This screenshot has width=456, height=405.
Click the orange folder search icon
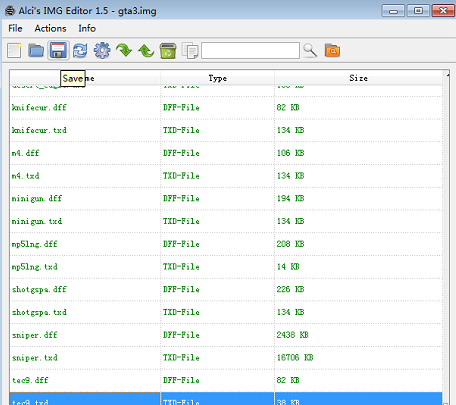tap(332, 51)
